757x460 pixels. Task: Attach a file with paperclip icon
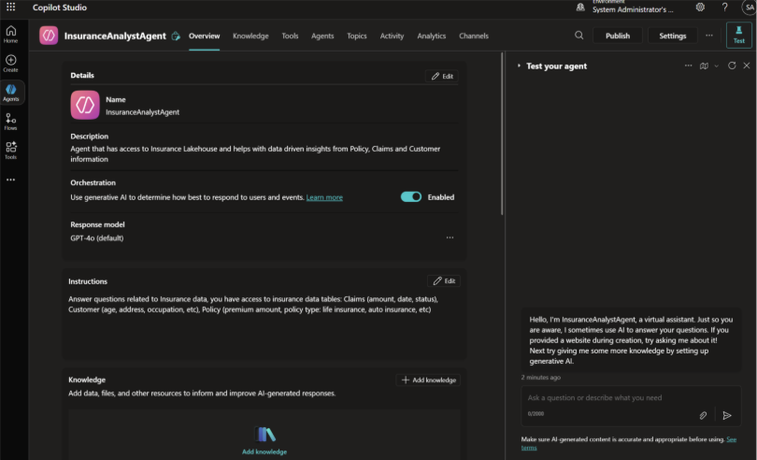coord(703,415)
